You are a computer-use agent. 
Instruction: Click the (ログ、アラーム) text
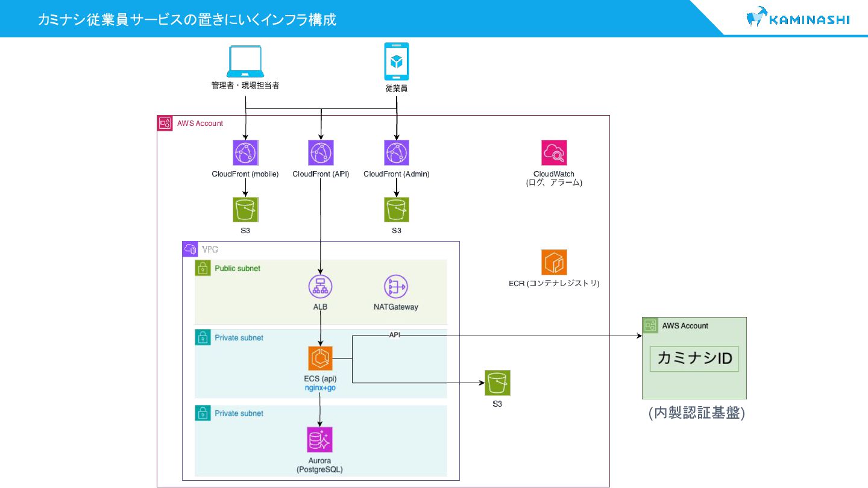pyautogui.click(x=554, y=183)
